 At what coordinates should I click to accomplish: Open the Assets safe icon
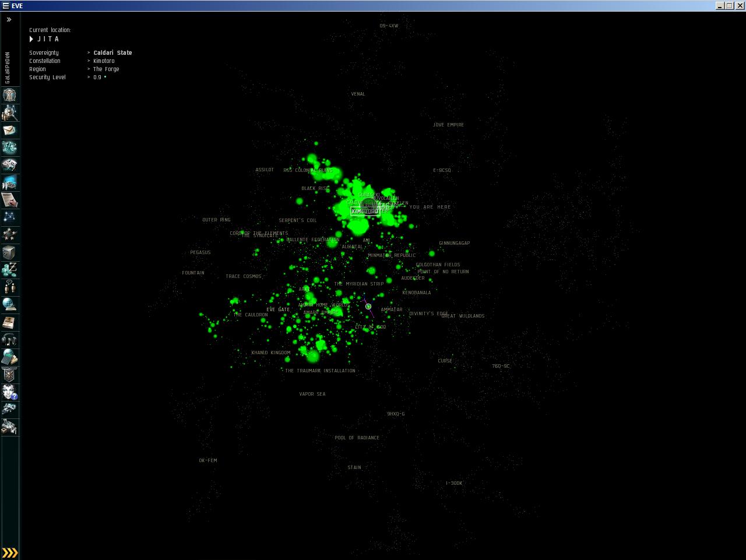point(9,252)
